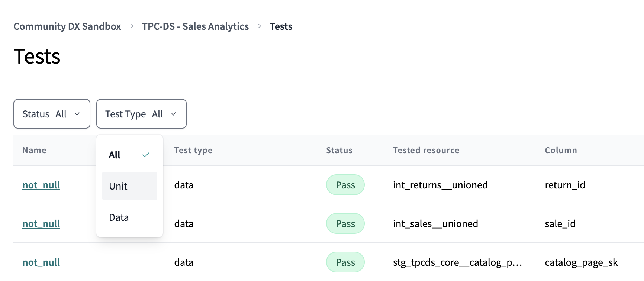Open not_null test for int_returns__unioned
The image size is (644, 281).
click(41, 185)
